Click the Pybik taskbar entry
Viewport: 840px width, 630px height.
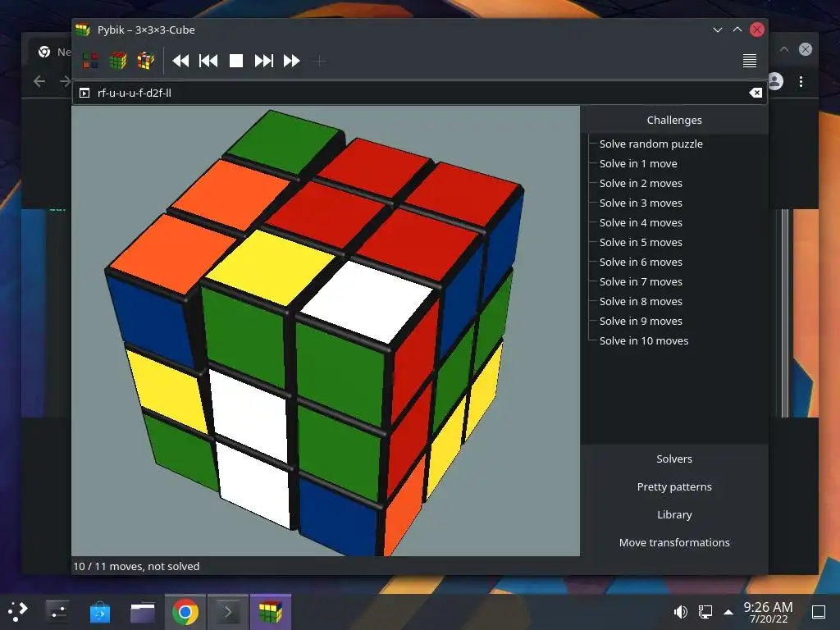(x=271, y=612)
